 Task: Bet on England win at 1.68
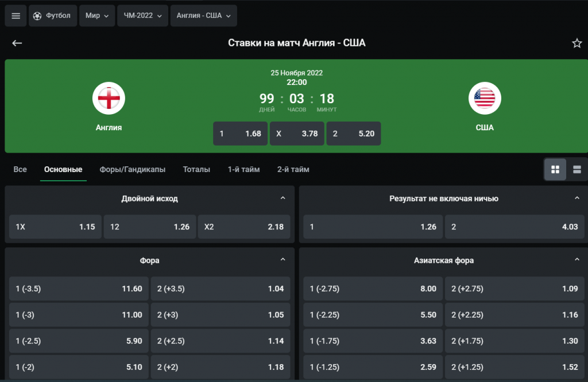click(x=240, y=134)
